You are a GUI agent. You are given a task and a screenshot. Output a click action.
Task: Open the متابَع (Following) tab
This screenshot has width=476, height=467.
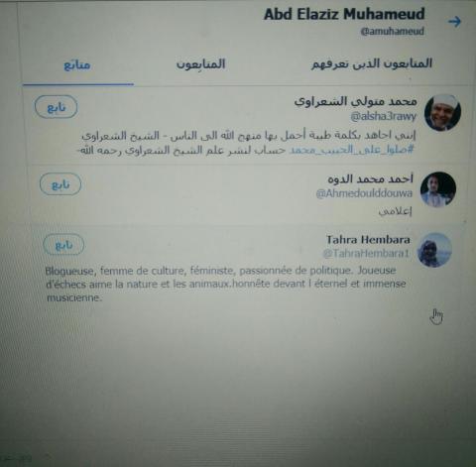point(77,64)
